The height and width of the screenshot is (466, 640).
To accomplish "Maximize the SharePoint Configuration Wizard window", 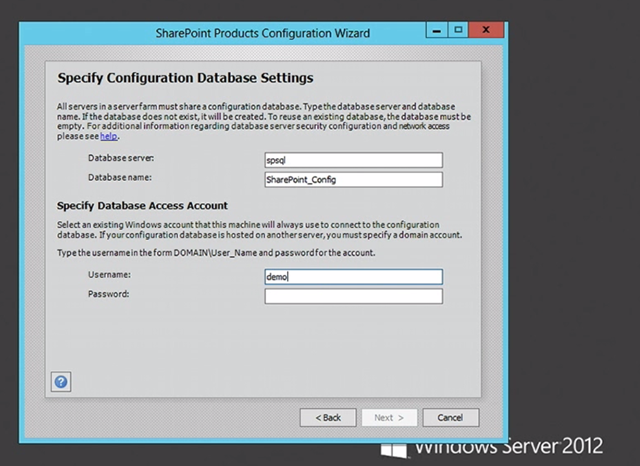I will (x=458, y=30).
